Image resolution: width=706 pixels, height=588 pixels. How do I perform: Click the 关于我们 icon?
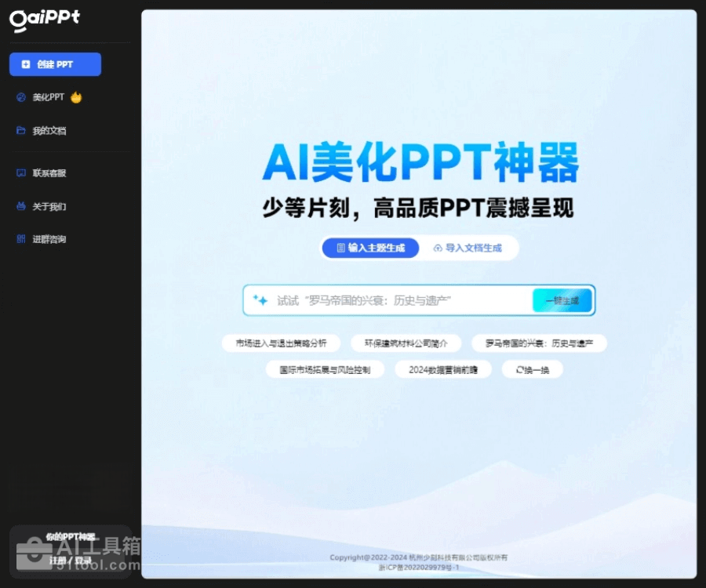coord(21,207)
